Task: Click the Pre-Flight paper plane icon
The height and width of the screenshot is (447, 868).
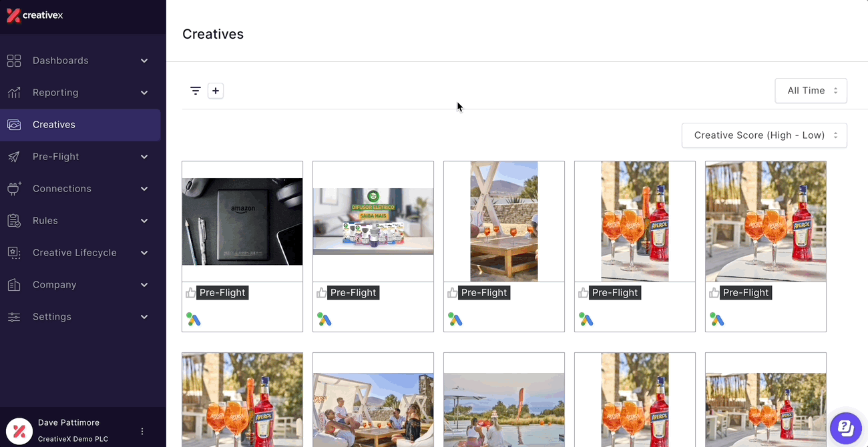Action: [x=14, y=157]
